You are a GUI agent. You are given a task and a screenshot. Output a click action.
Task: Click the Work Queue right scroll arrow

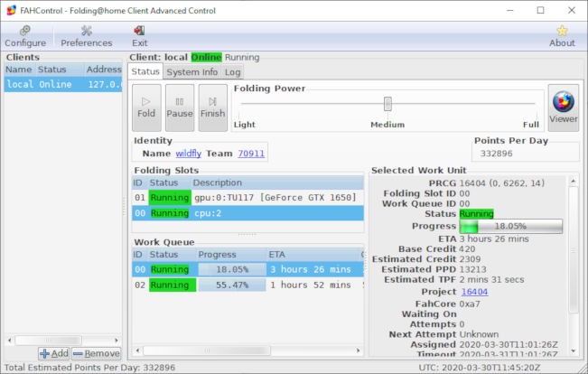(358, 351)
